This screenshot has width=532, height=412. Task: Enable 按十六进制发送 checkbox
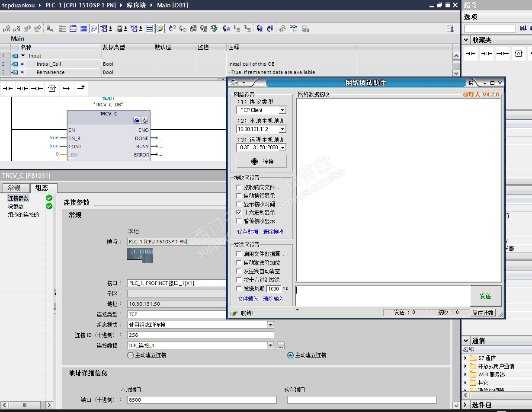pyautogui.click(x=239, y=280)
